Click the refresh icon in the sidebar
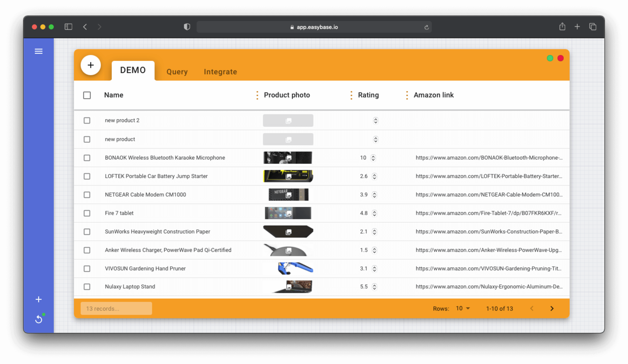 tap(39, 319)
